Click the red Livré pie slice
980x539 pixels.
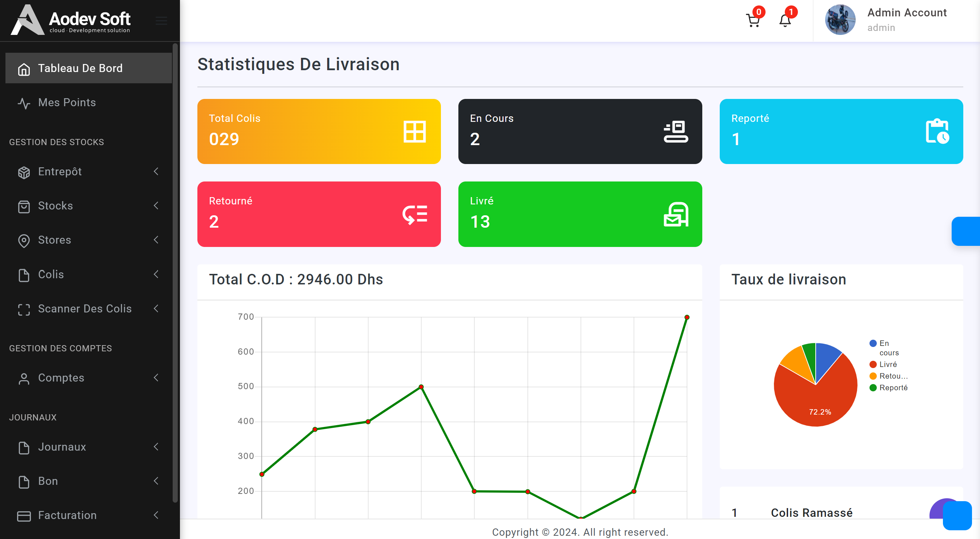click(818, 403)
